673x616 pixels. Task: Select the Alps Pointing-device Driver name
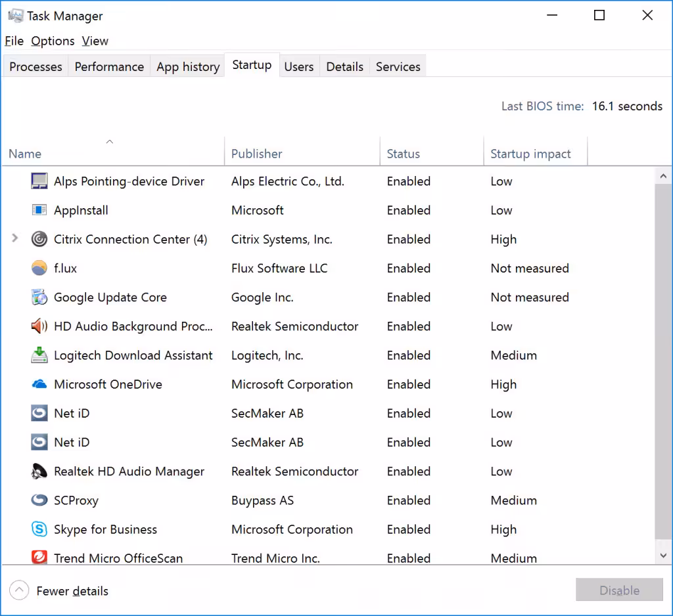[x=129, y=181]
